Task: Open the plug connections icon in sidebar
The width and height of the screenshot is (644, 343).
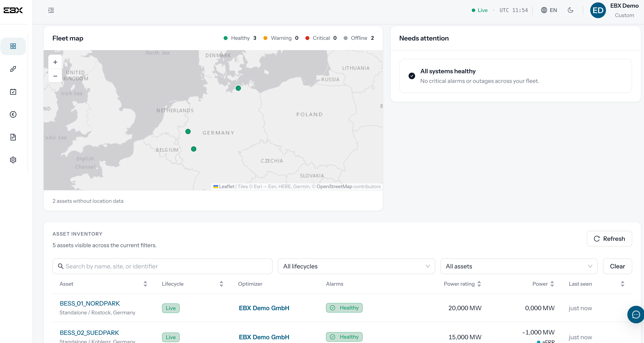Action: 13,69
